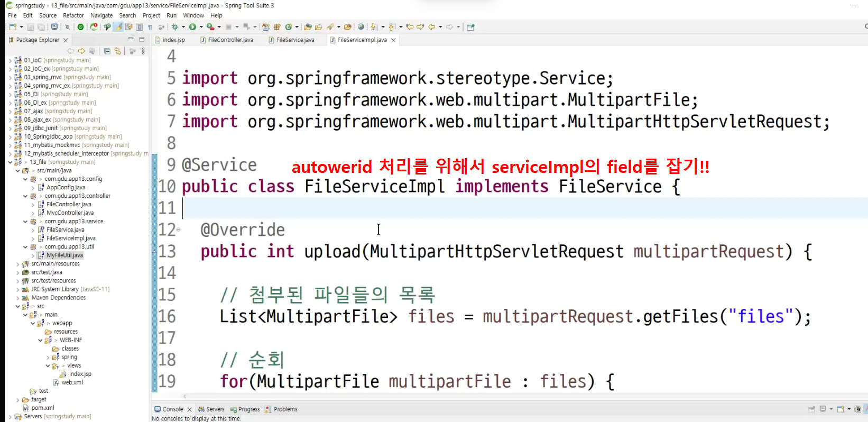868x422 pixels.
Task: Switch to the index.jsp editor tab
Action: click(x=170, y=40)
